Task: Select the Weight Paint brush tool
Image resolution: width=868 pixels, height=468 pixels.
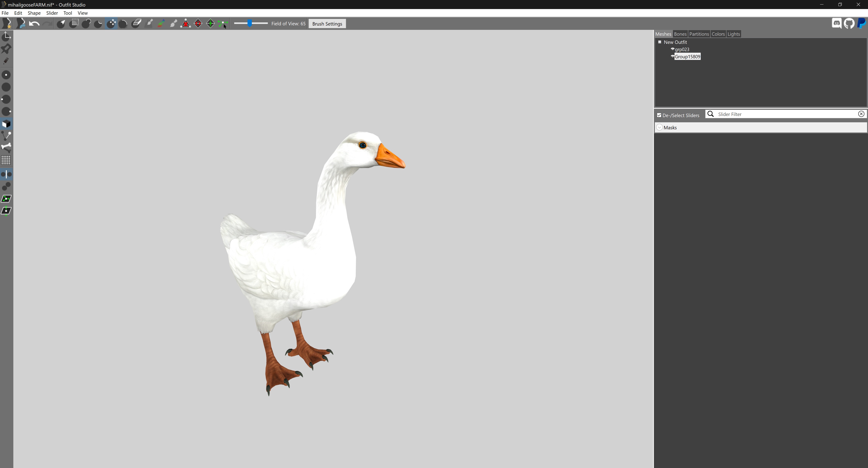Action: 149,24
